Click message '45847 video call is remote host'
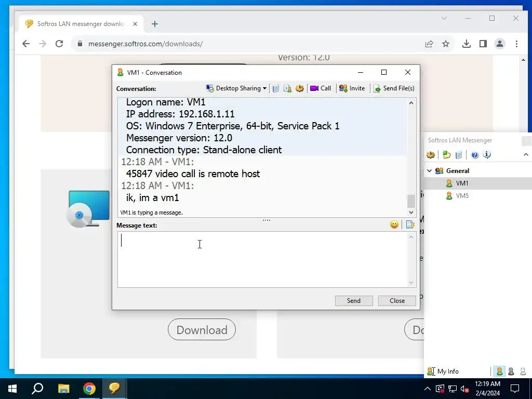 pos(193,174)
